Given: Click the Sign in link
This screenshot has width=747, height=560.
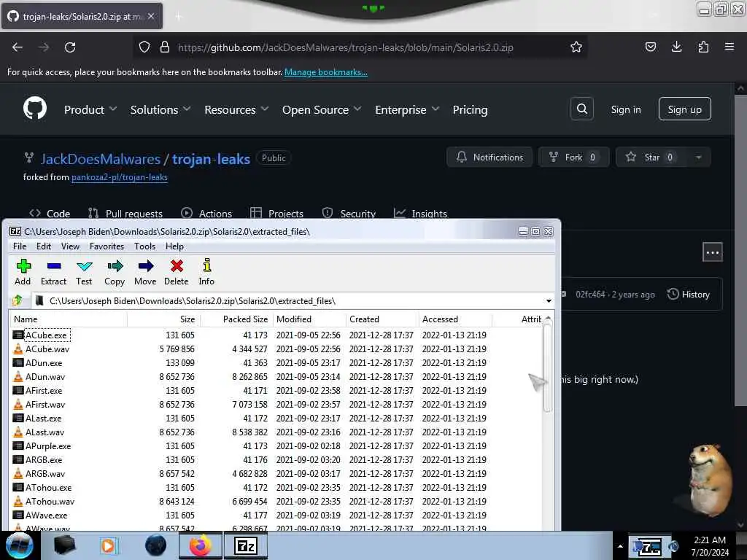Looking at the screenshot, I should click(x=625, y=109).
